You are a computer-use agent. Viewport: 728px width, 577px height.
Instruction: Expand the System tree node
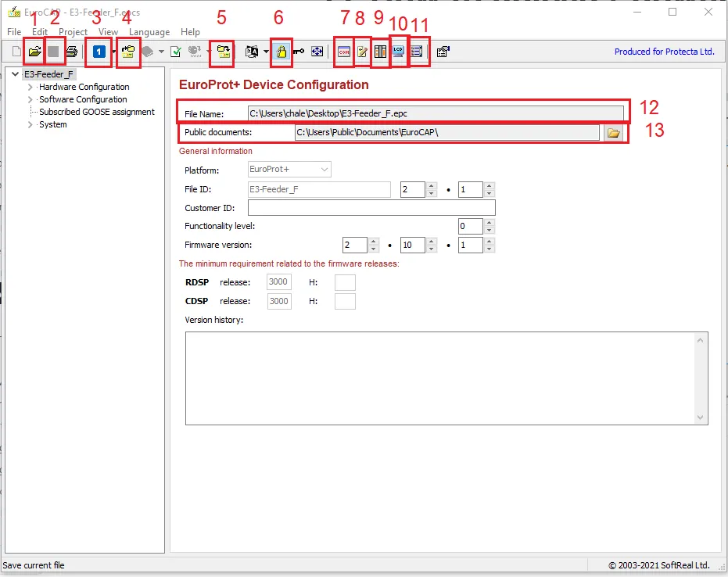coord(30,124)
